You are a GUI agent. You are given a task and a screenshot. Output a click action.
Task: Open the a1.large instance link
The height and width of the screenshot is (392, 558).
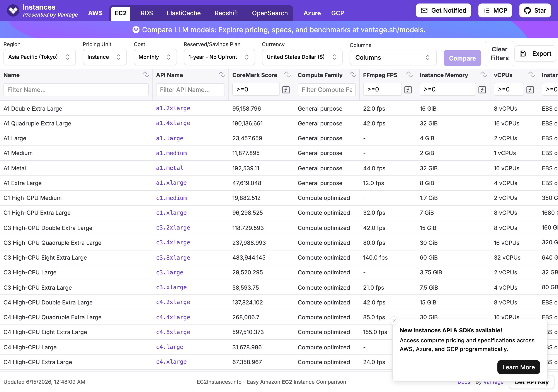(170, 138)
